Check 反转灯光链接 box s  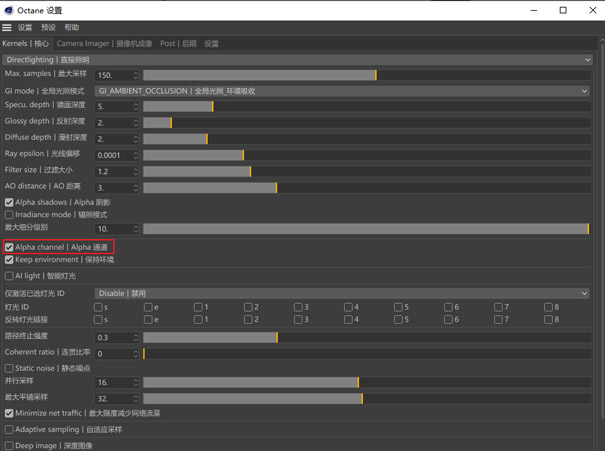pos(98,319)
